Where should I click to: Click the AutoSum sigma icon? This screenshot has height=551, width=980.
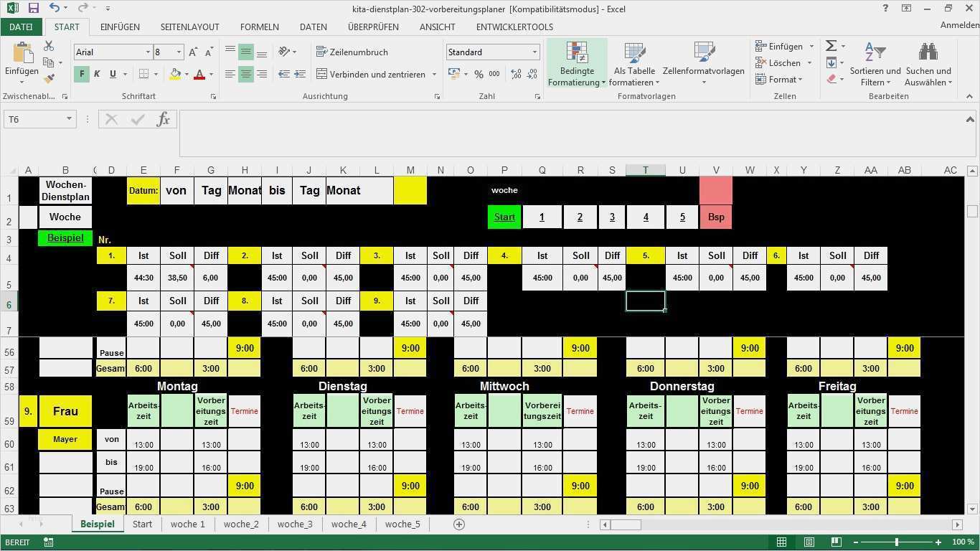click(831, 46)
